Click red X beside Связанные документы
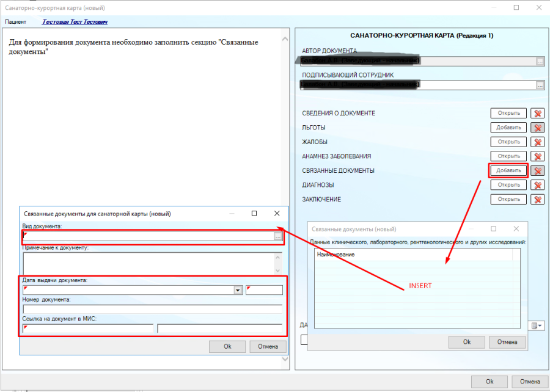 coord(537,170)
